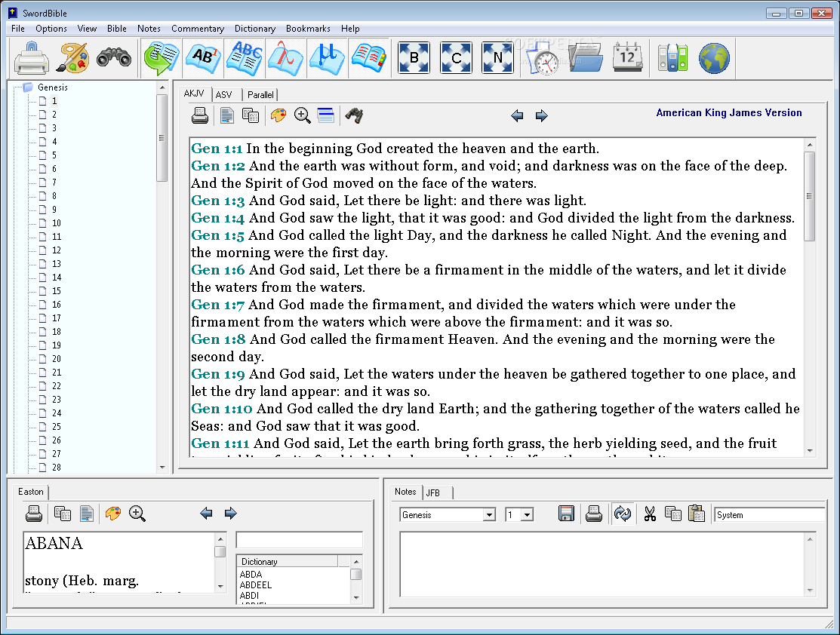
Task: Click the dictionary pane magnifier zoom icon
Action: pos(137,514)
